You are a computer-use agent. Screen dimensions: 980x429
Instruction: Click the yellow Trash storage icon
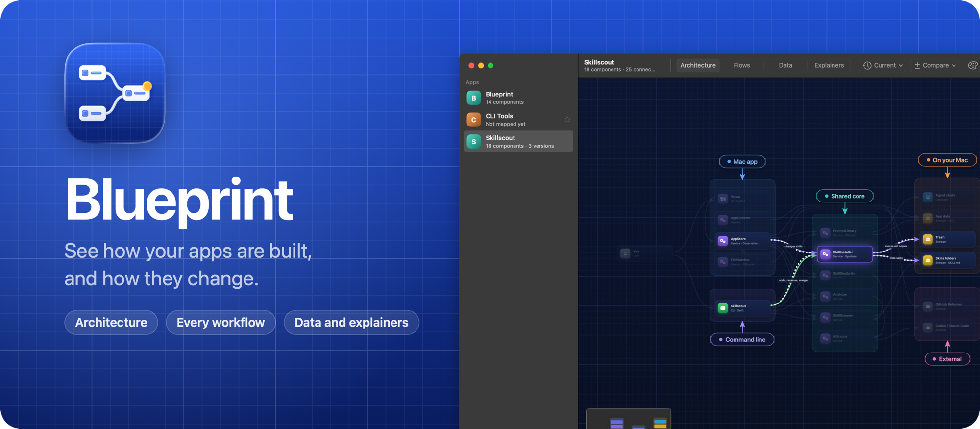928,239
